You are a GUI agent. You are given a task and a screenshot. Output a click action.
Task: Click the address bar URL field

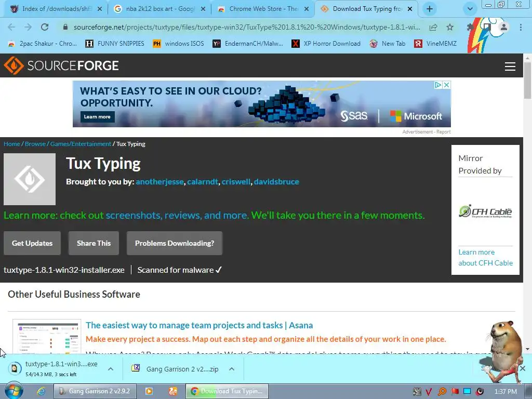point(247,27)
